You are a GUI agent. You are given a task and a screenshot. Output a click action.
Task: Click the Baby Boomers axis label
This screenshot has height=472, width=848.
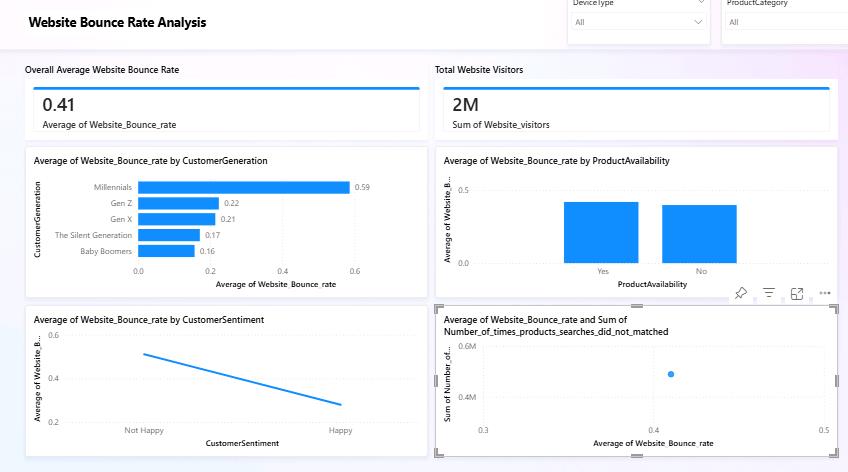tap(106, 251)
